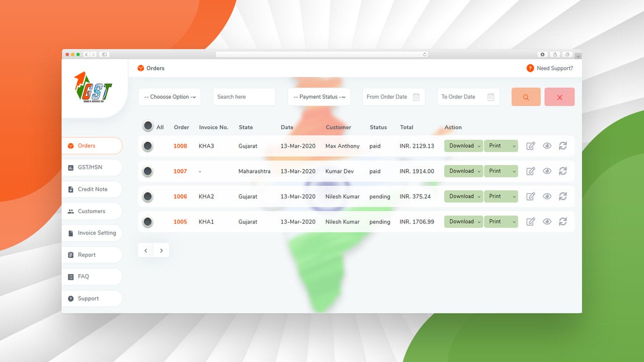Select the checkbox for order 1005
Screen dimensions: 644x362
click(x=147, y=222)
